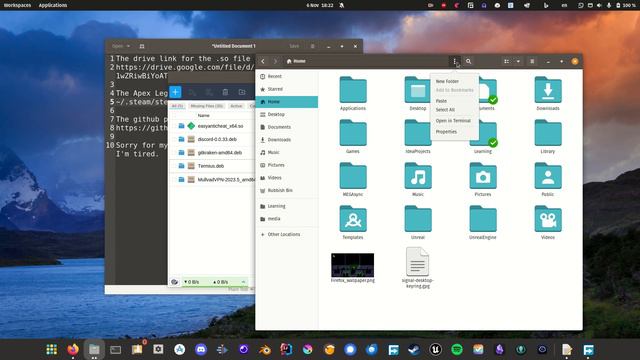
Task: Select the MEGAsync folder icon
Action: (x=353, y=176)
